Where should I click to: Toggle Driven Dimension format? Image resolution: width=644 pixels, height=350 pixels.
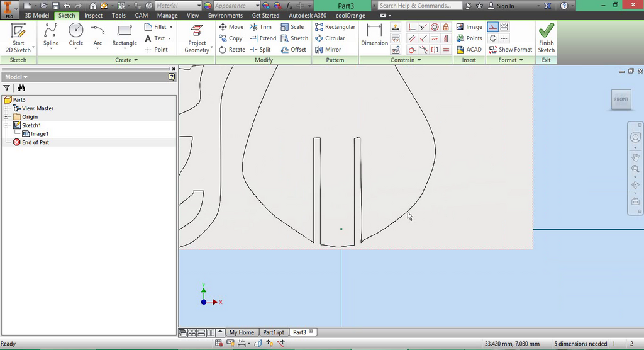tap(504, 27)
